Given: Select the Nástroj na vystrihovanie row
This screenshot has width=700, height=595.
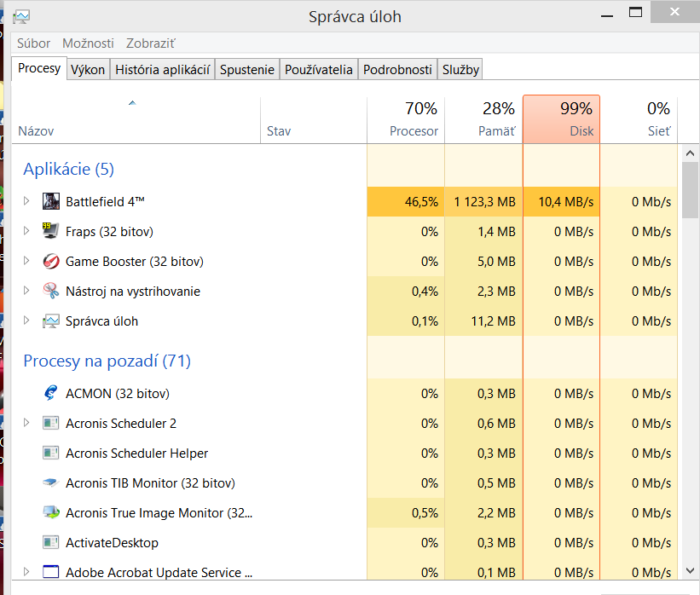Looking at the screenshot, I should (344, 291).
